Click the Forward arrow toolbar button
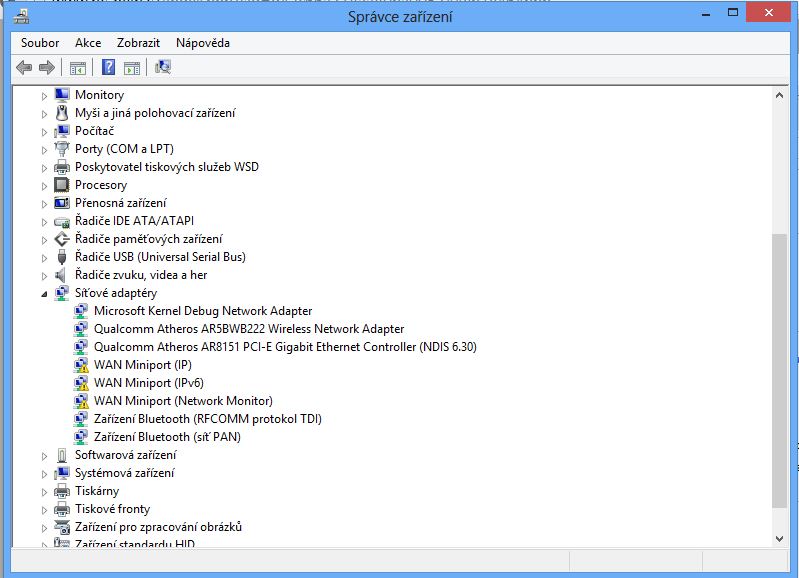The width and height of the screenshot is (799, 578). [47, 67]
